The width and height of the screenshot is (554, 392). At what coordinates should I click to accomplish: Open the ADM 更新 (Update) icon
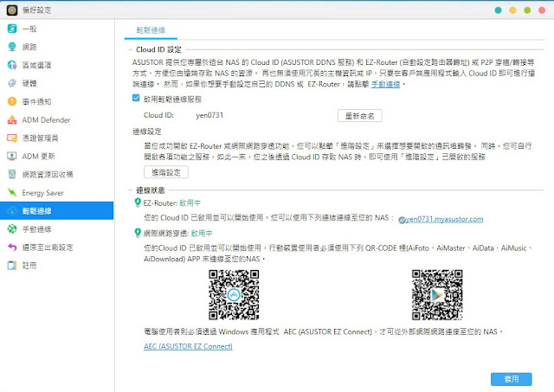pos(12,156)
